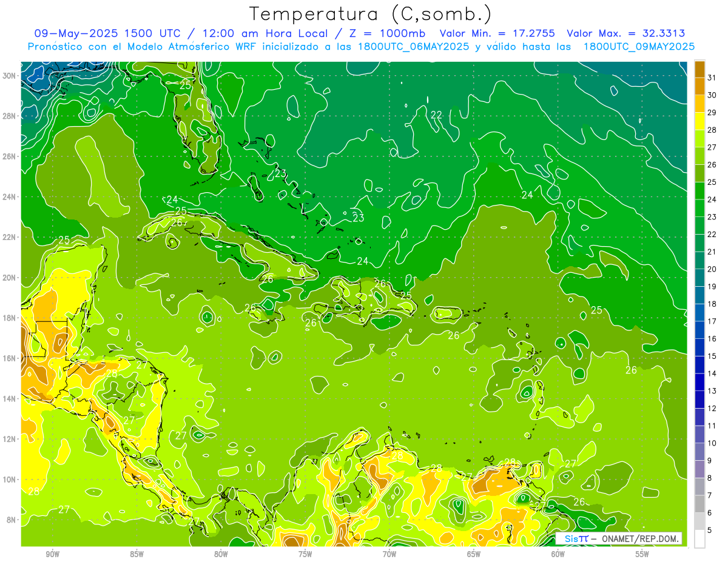The height and width of the screenshot is (562, 728).
Task: Click the "60W" longitude axis label
Action: coord(558,554)
